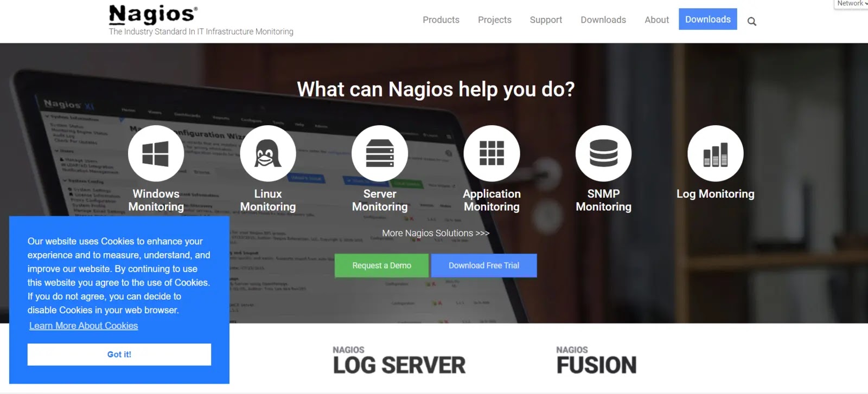Viewport: 868px width, 394px height.
Task: Click the Windows Monitoring icon
Action: pos(156,153)
